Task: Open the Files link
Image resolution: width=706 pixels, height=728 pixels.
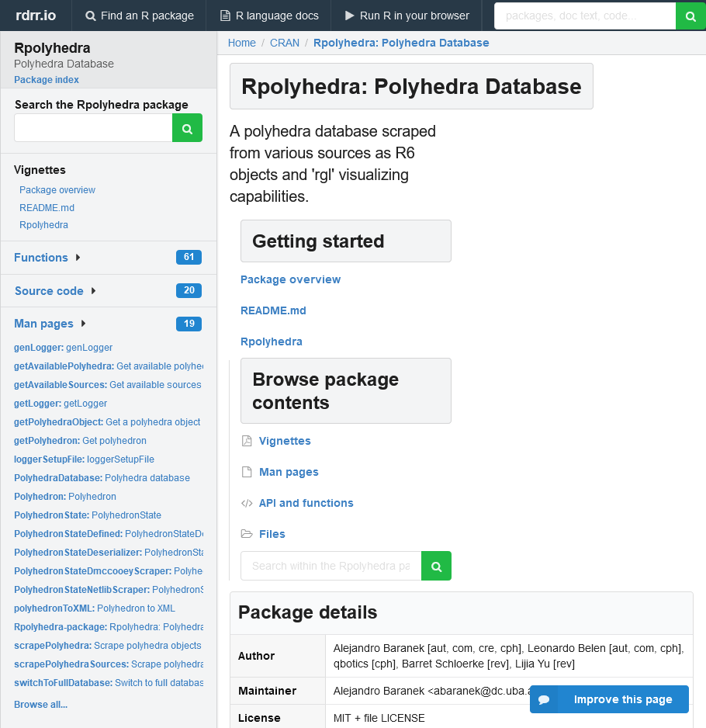Action: [272, 535]
